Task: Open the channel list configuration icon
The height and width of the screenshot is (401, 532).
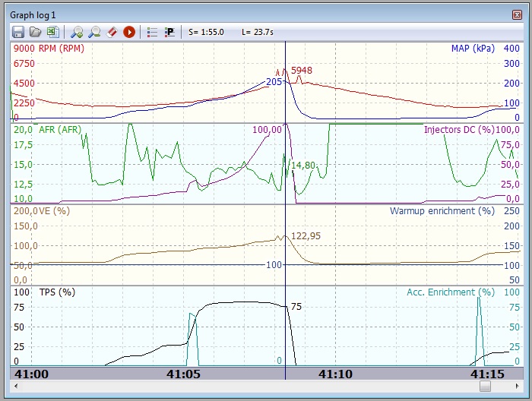Action: 152,32
